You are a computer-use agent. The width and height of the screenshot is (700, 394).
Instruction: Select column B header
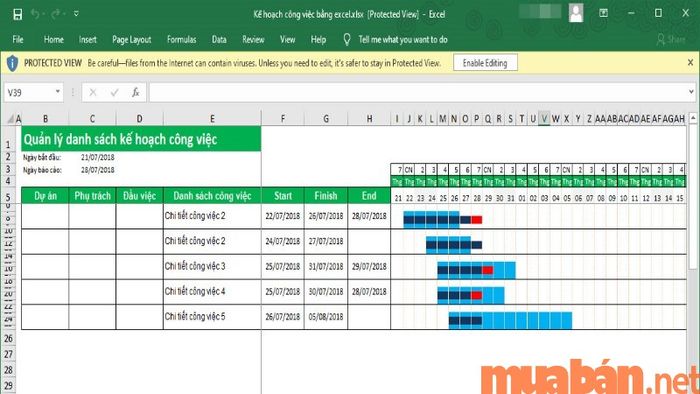click(x=45, y=119)
